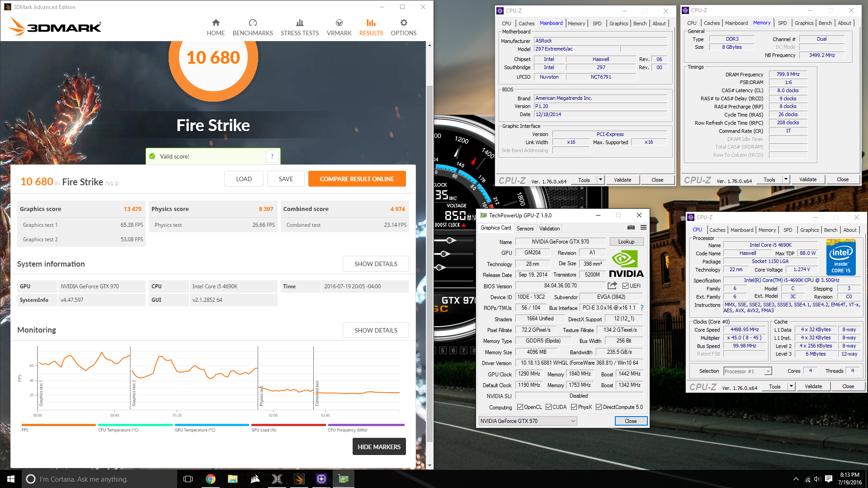Take a GPU-Z screenshot with the camera icon
This screenshot has height=488, width=868.
631,228
